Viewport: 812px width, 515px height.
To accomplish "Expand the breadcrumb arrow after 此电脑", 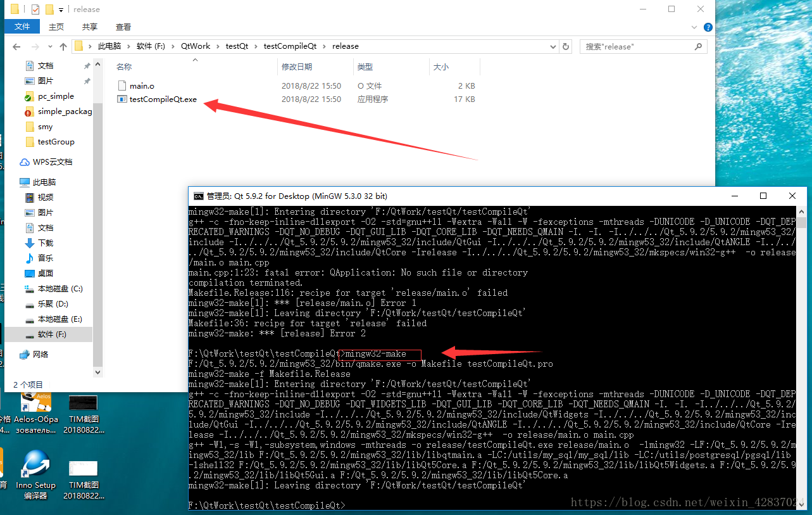I will click(x=128, y=46).
